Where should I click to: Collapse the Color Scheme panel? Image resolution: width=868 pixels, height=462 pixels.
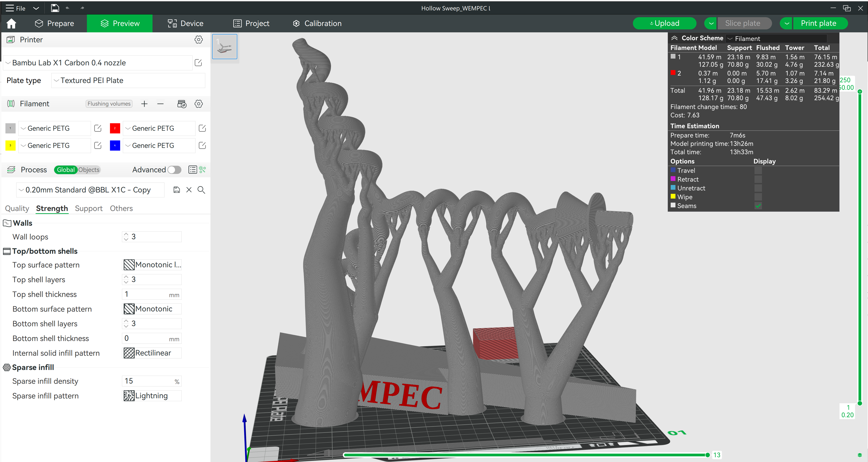coord(674,38)
